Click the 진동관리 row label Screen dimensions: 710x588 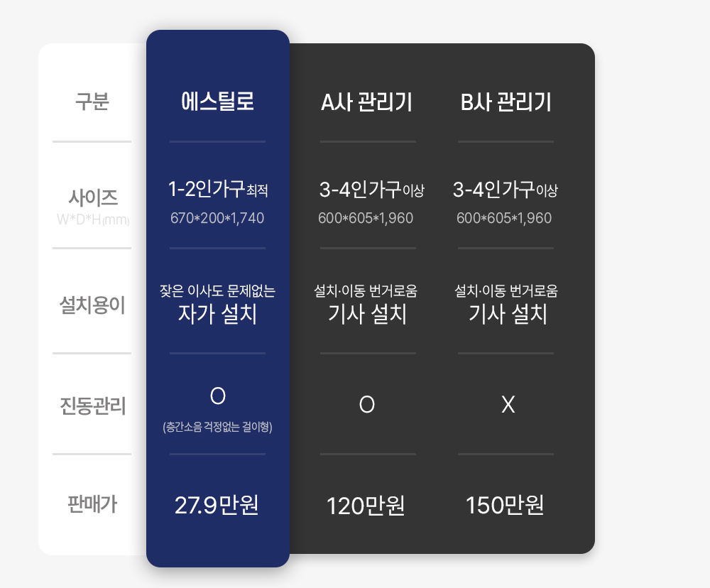click(x=92, y=407)
